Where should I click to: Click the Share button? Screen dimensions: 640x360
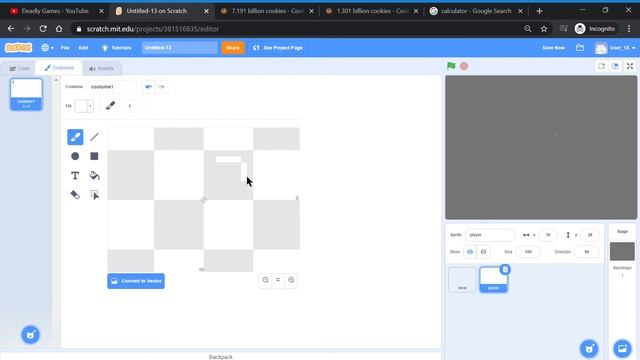(x=233, y=48)
